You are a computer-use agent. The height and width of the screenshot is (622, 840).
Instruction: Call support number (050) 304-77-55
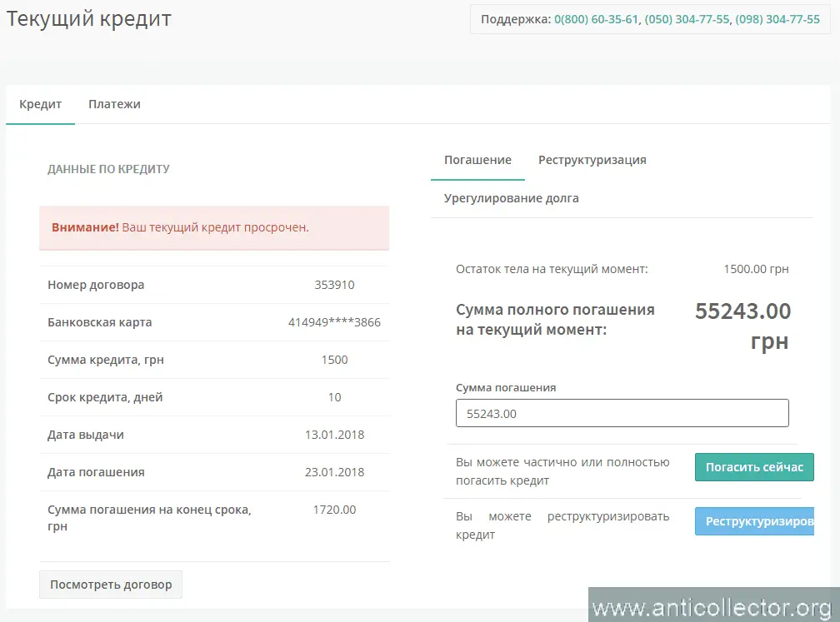pyautogui.click(x=687, y=19)
